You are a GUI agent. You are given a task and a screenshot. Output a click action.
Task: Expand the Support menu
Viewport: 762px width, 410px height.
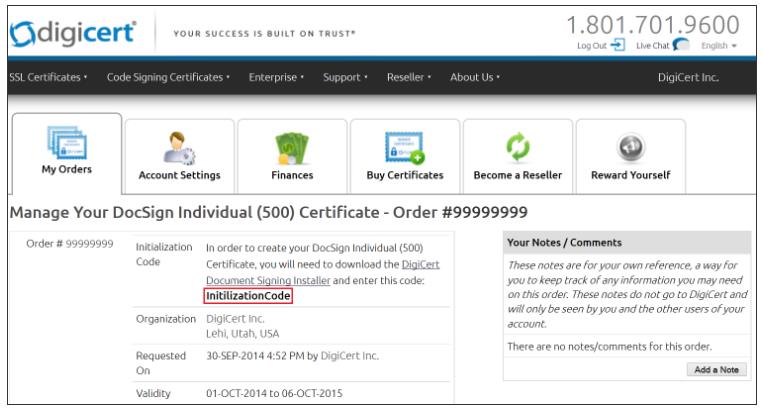point(345,77)
